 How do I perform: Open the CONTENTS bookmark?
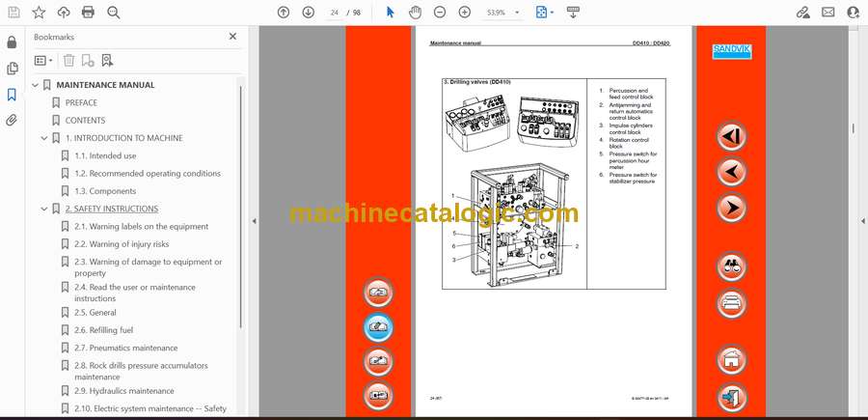coord(85,121)
